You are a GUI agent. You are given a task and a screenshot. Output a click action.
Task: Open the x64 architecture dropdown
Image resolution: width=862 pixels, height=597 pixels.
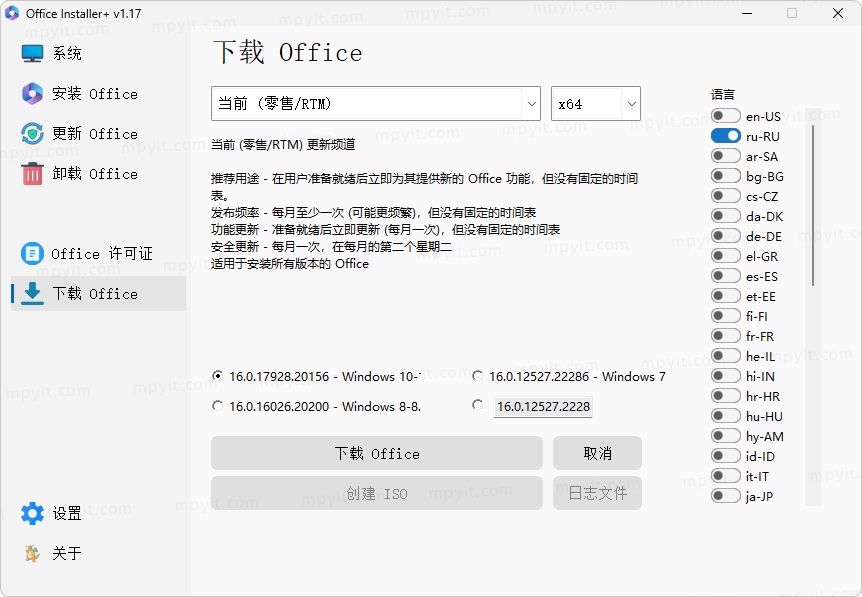[x=596, y=103]
